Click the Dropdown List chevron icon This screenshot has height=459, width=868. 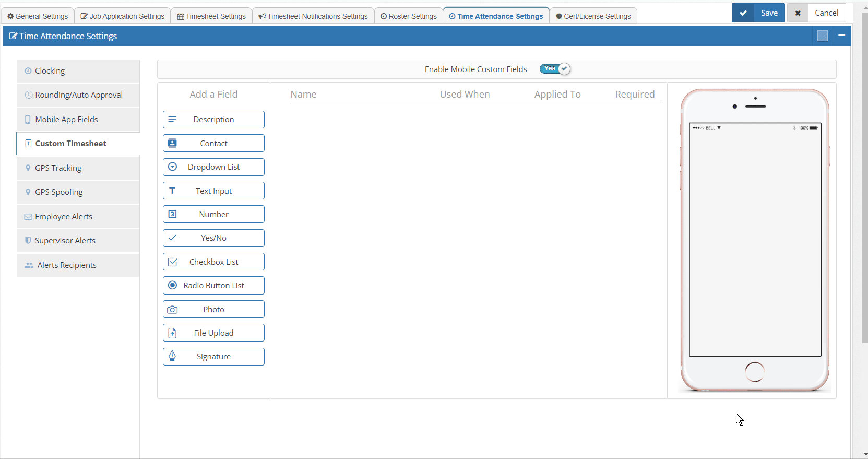click(172, 167)
